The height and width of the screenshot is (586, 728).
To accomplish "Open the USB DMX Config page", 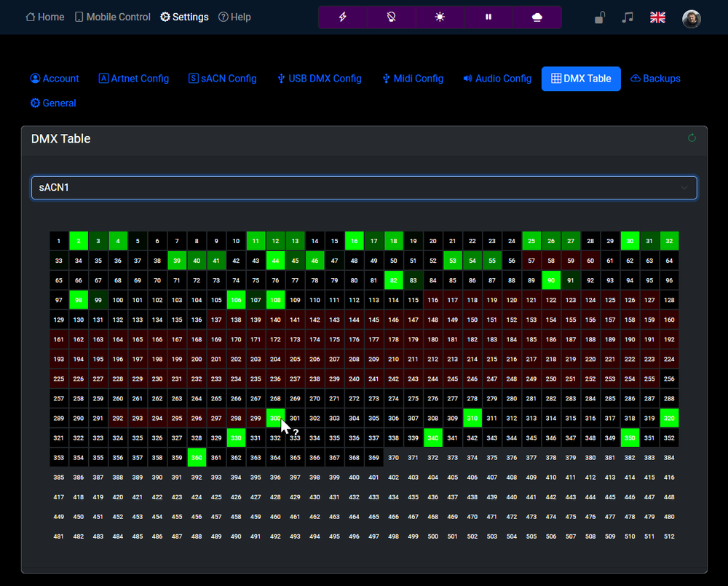I will [x=320, y=79].
